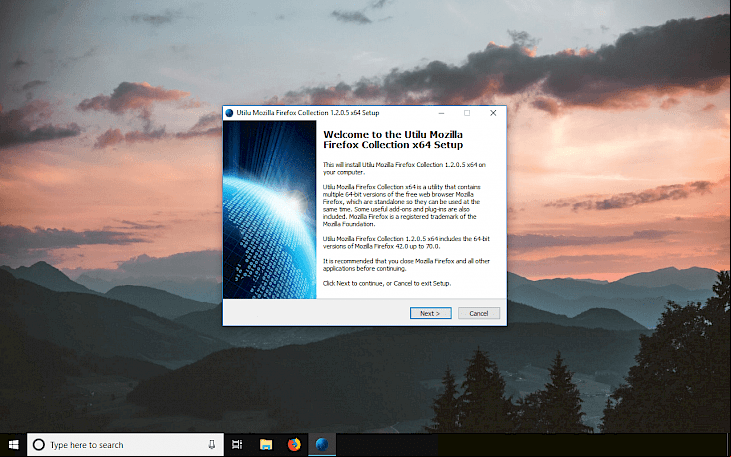Click the glowing globe welcome image
Screen dimensions: 731x457
pos(269,209)
